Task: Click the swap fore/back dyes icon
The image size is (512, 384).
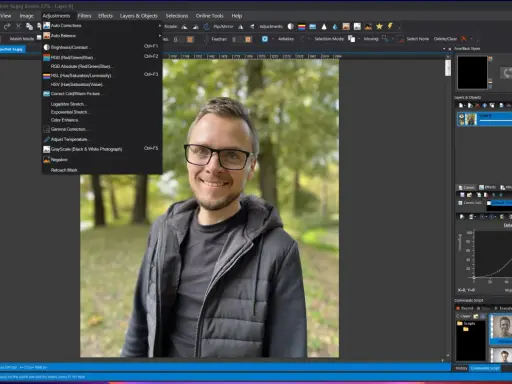Action: [507, 73]
